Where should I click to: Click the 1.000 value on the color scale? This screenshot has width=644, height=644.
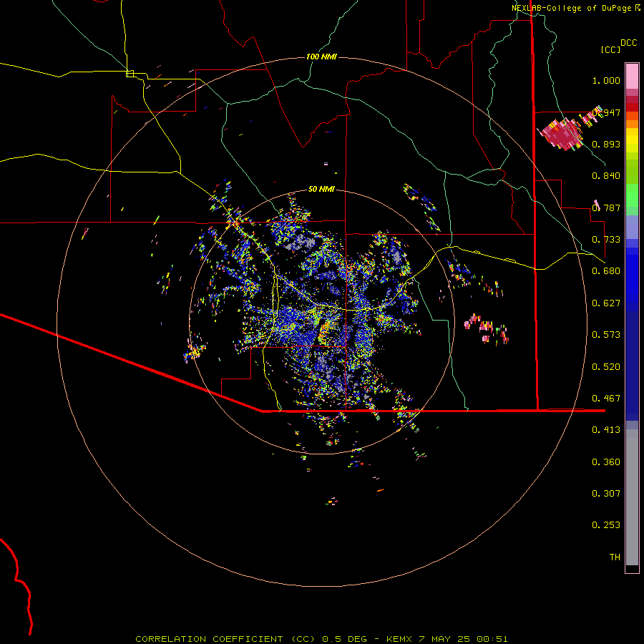[x=606, y=80]
